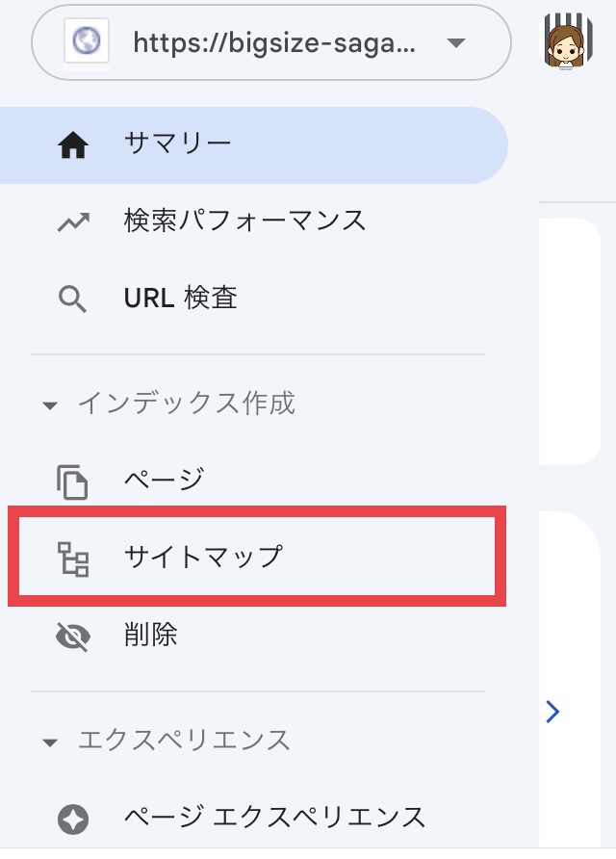
Task: Click the pages icon beside ページ
Action: tap(72, 482)
